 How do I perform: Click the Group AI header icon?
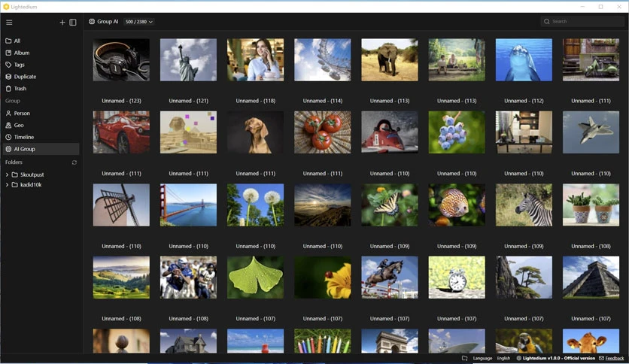(92, 22)
